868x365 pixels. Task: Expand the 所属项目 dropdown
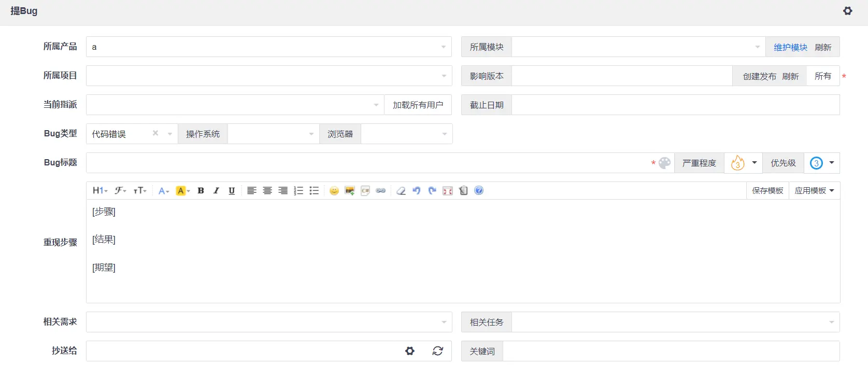pyautogui.click(x=444, y=76)
